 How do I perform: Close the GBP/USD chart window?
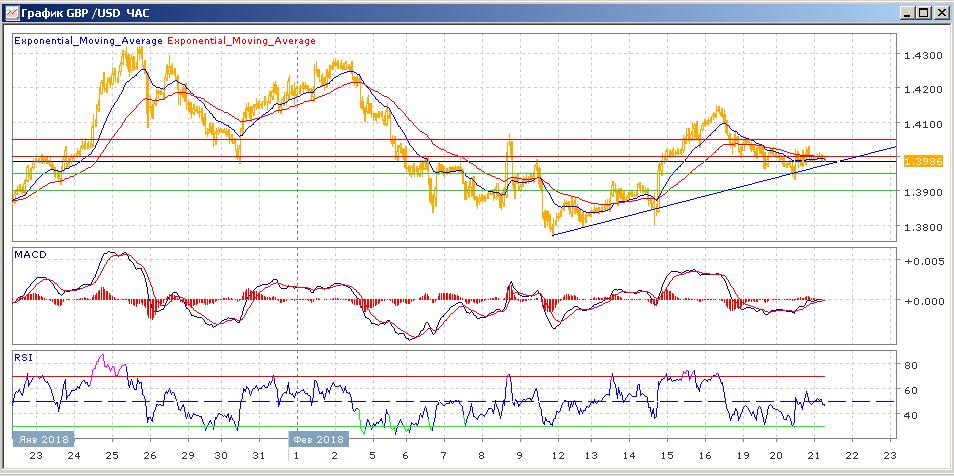coord(941,13)
